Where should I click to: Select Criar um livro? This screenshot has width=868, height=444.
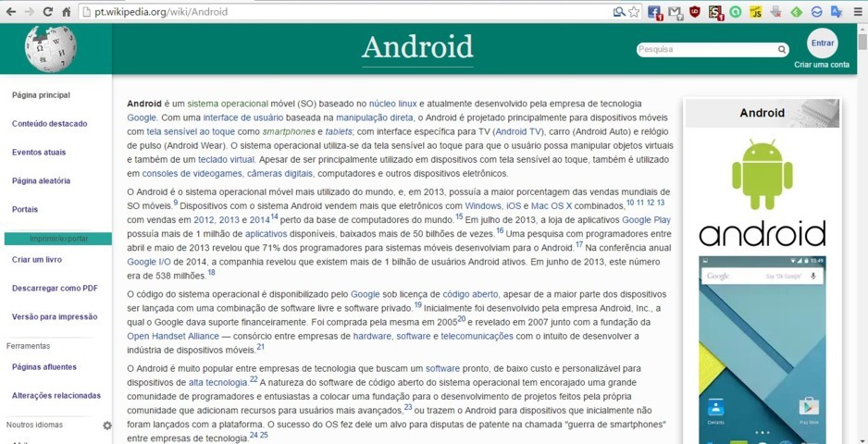[37, 260]
